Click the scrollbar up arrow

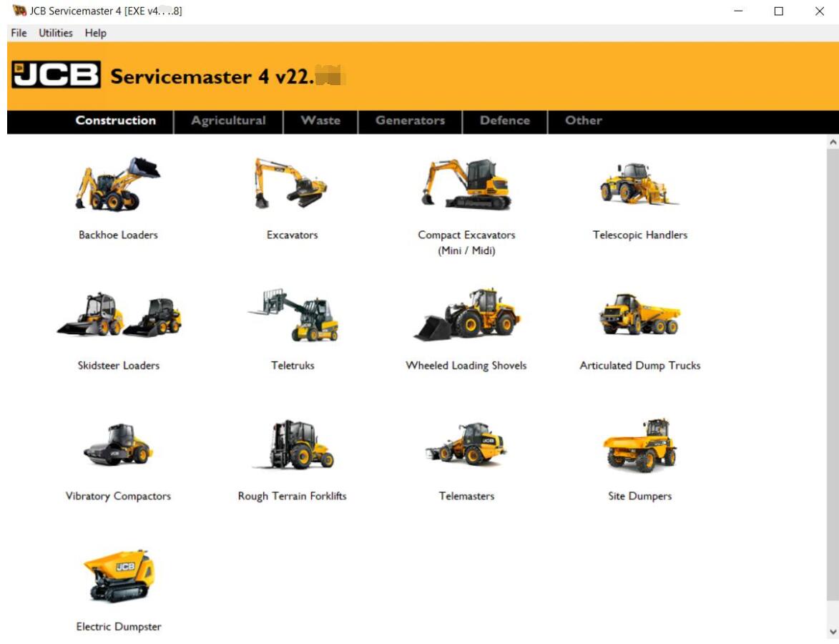833,142
